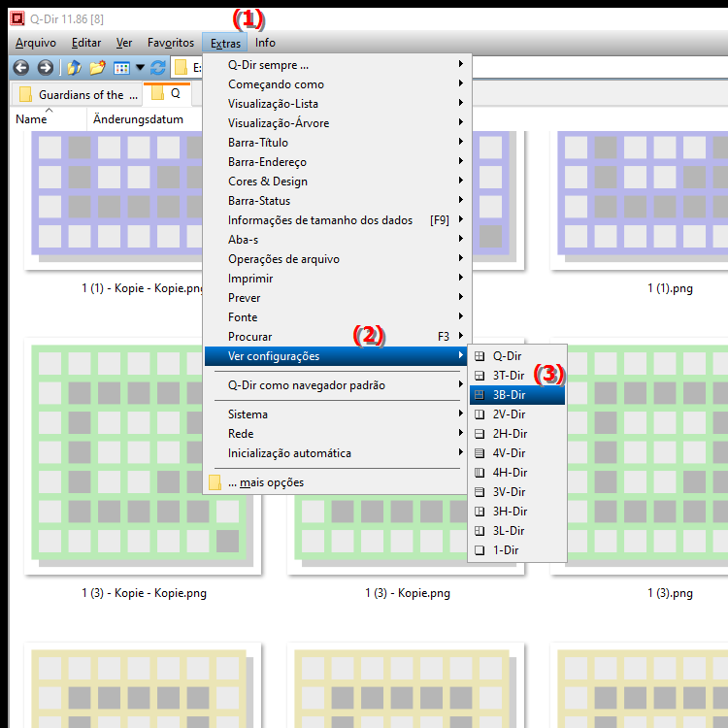Viewport: 728px width, 728px height.
Task: Click the Q-Dir four-pane layout icon
Action: 480,356
